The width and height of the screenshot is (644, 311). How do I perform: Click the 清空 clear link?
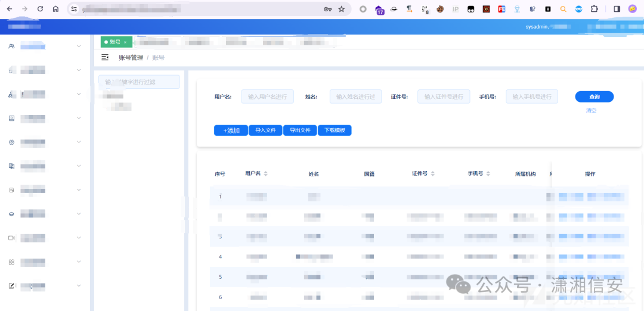pyautogui.click(x=591, y=111)
